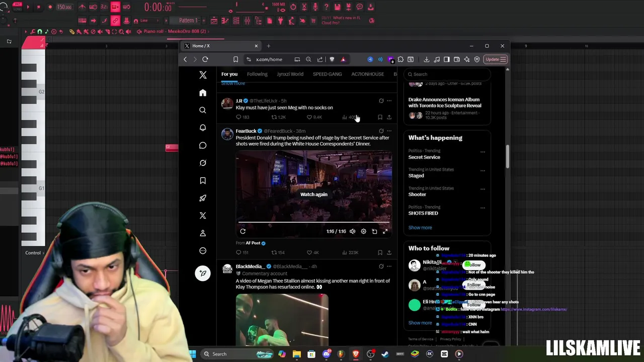Open SPEED GANG tab

pyautogui.click(x=327, y=74)
